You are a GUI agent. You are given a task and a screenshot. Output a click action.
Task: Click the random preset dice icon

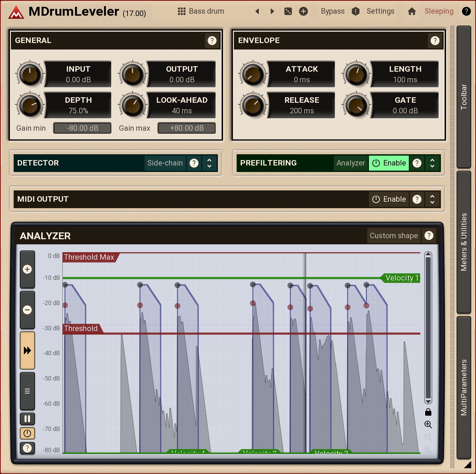pyautogui.click(x=288, y=11)
